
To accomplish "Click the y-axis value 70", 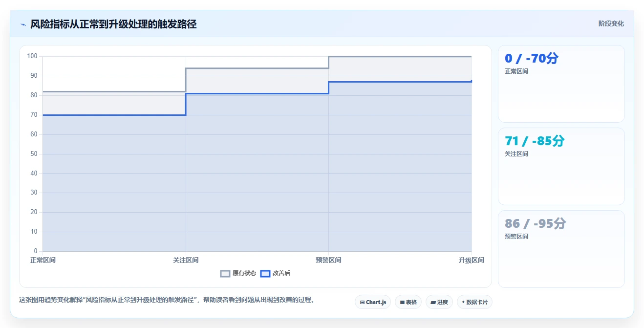I will coord(34,115).
